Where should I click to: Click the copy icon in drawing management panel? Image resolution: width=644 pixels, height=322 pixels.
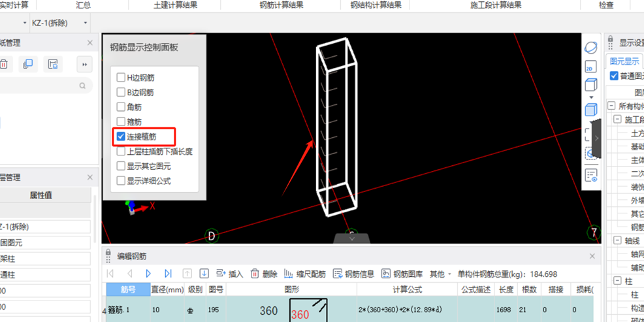[28, 64]
